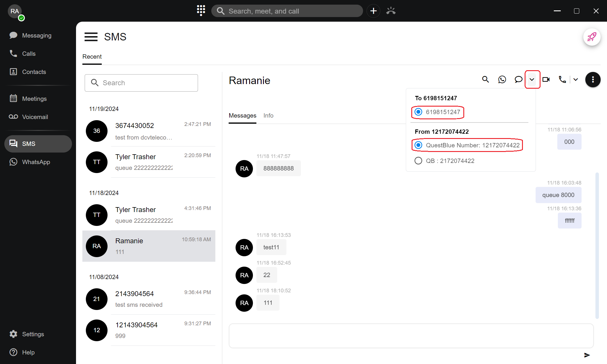Open the three-dot more options menu
607x364 pixels.
click(593, 79)
